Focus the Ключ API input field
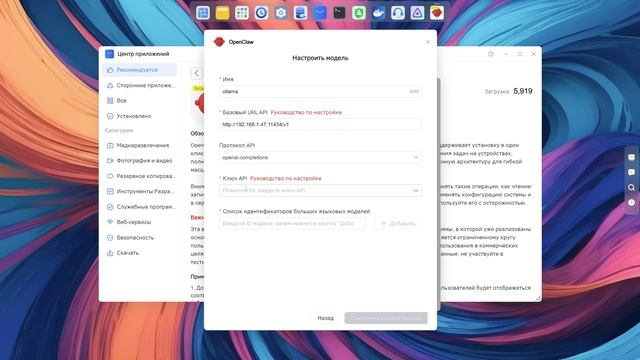640x360 pixels. point(320,191)
